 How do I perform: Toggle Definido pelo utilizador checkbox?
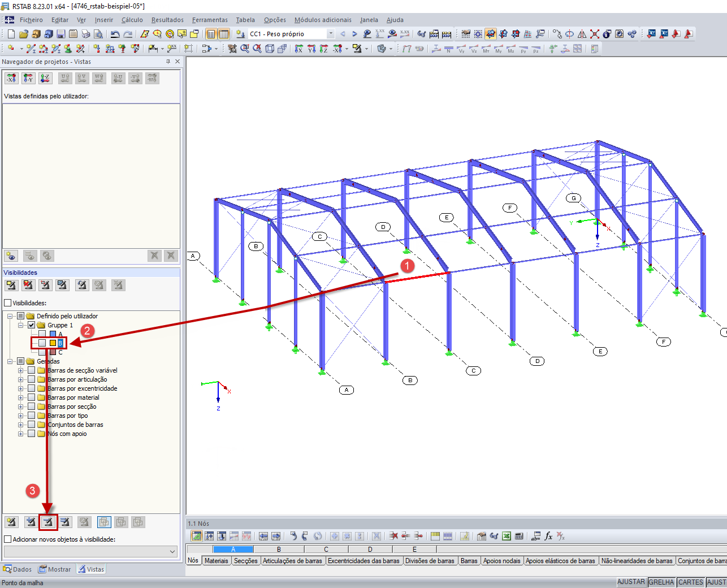tap(21, 316)
